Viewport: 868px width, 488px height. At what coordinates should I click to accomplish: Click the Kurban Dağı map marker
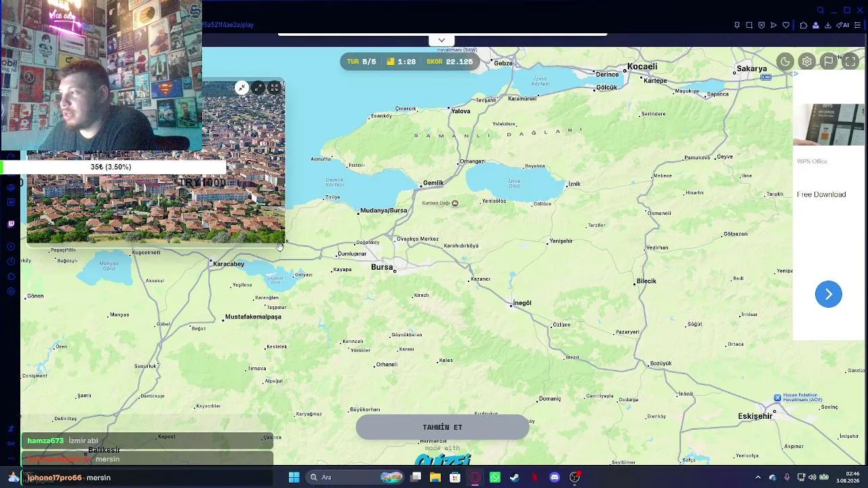tap(455, 203)
